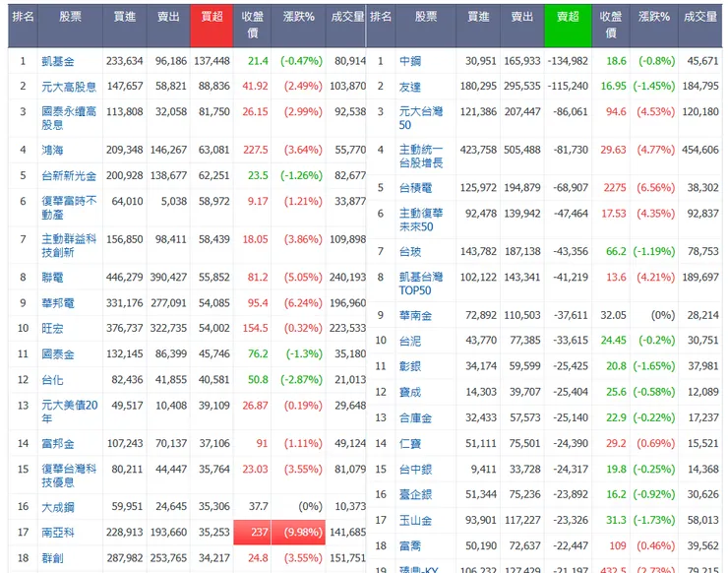Open the 國泰金 stock link
Viewport: 728px width, 573px height.
coord(58,354)
